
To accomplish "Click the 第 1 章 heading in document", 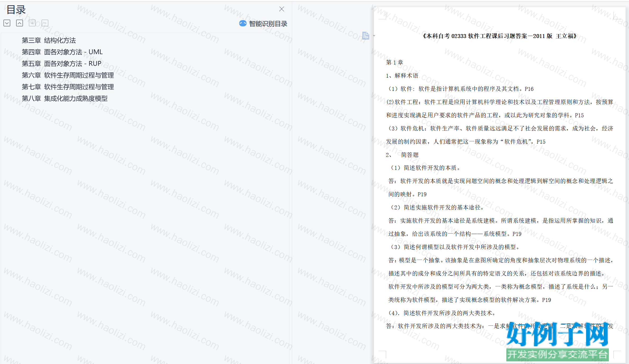I will pos(395,62).
